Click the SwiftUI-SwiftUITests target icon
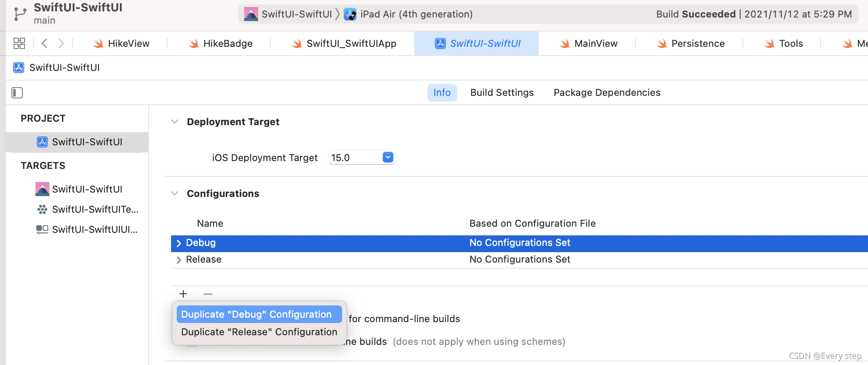This screenshot has height=365, width=868. click(42, 210)
